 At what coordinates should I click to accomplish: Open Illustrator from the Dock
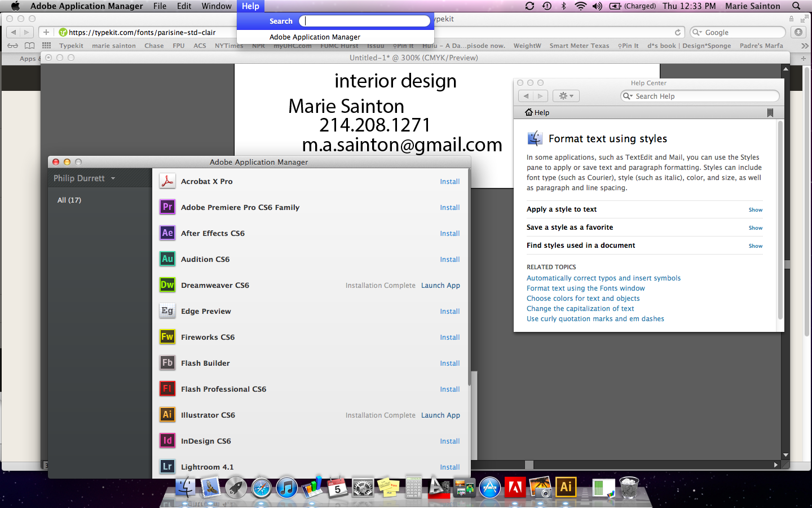point(566,487)
